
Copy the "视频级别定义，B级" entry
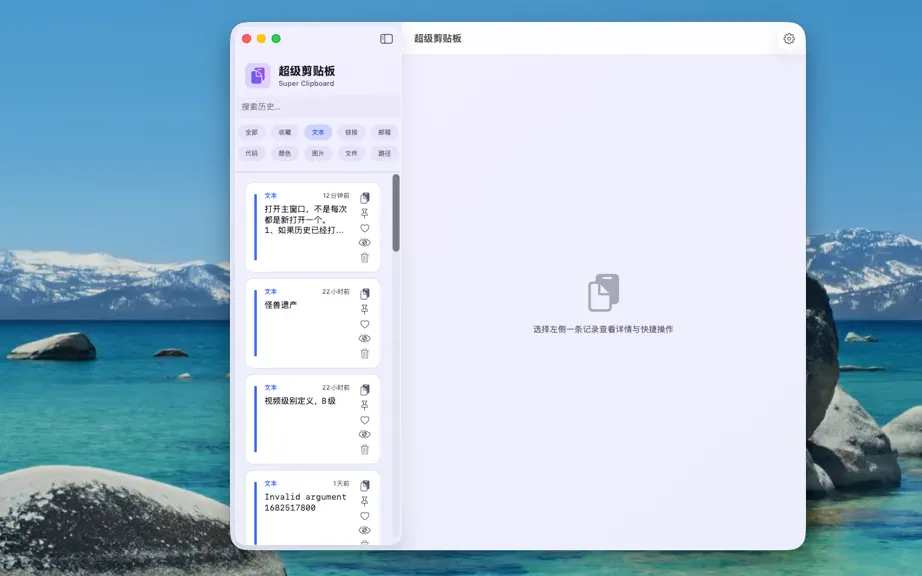(365, 389)
